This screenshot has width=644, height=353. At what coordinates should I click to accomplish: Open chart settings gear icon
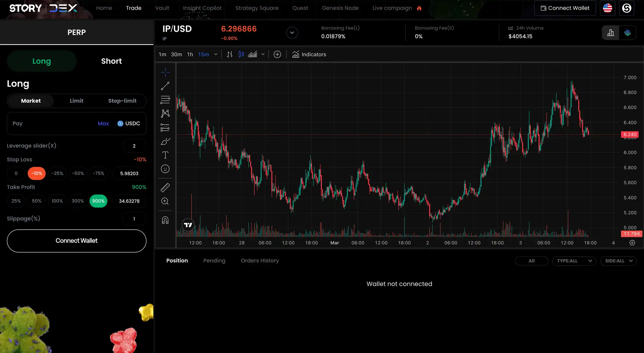632,243
